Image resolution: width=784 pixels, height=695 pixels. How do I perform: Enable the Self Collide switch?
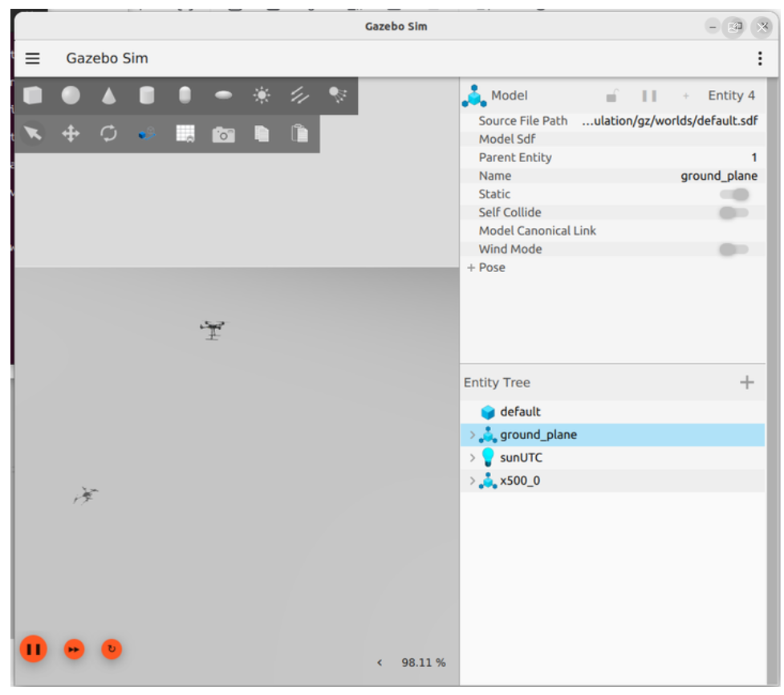coord(734,213)
